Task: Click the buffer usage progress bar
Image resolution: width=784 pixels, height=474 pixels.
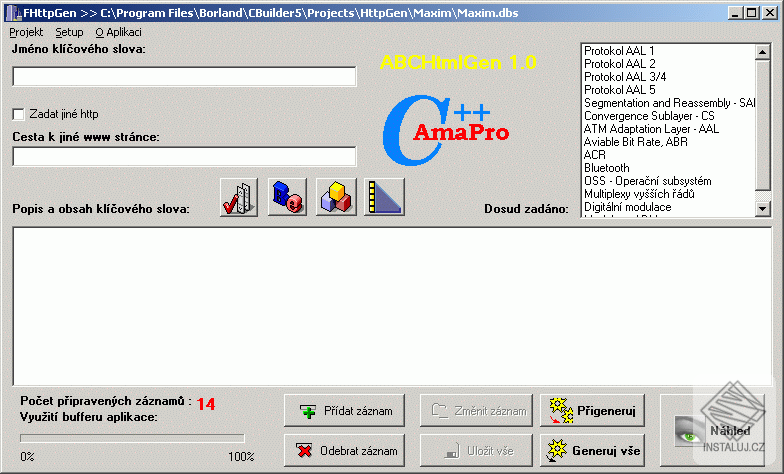Action: click(132, 438)
